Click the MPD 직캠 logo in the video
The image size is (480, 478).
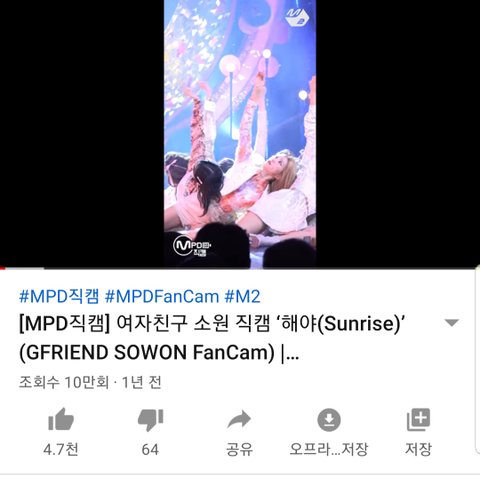point(192,246)
